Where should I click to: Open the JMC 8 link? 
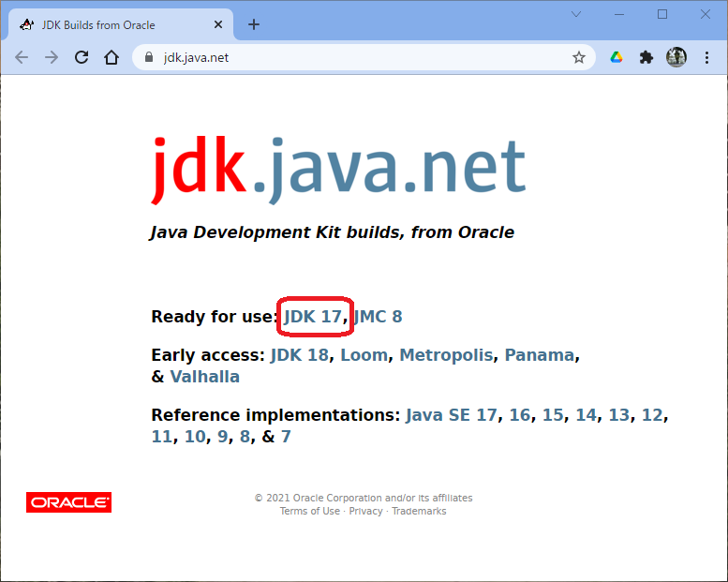click(x=379, y=317)
